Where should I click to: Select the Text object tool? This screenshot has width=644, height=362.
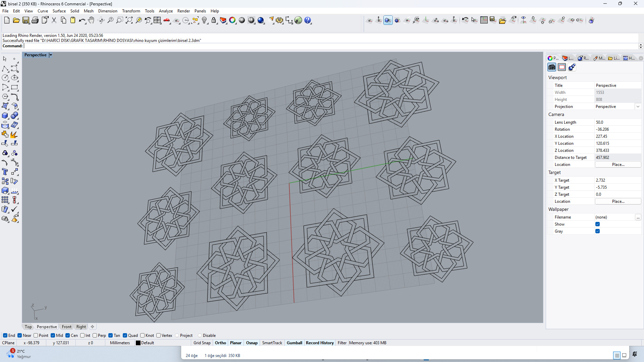click(x=5, y=172)
